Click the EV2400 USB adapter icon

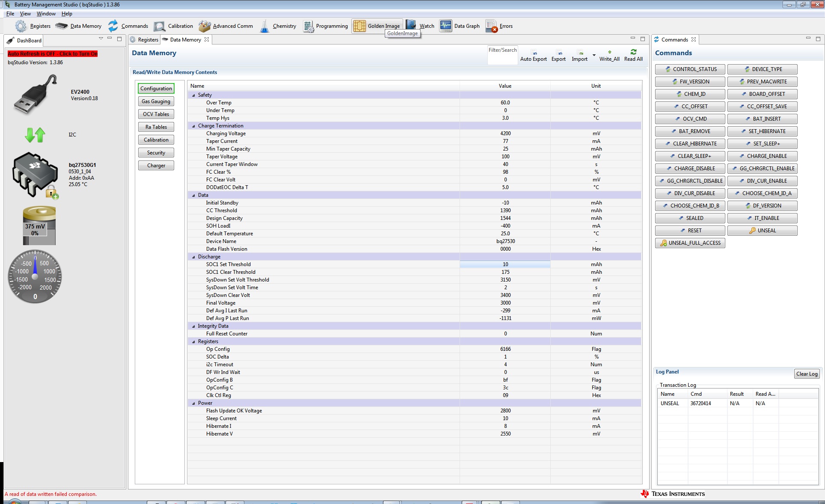[35, 94]
